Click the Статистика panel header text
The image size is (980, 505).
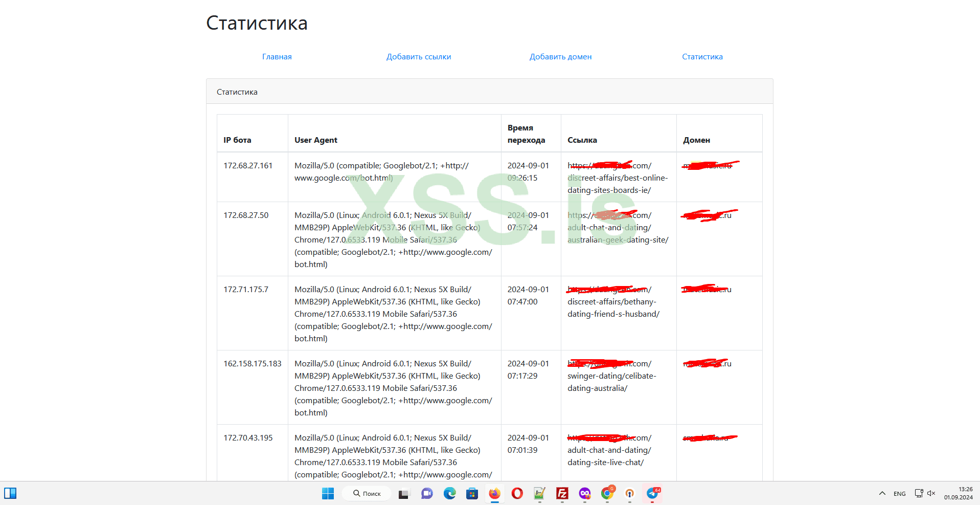(x=237, y=92)
